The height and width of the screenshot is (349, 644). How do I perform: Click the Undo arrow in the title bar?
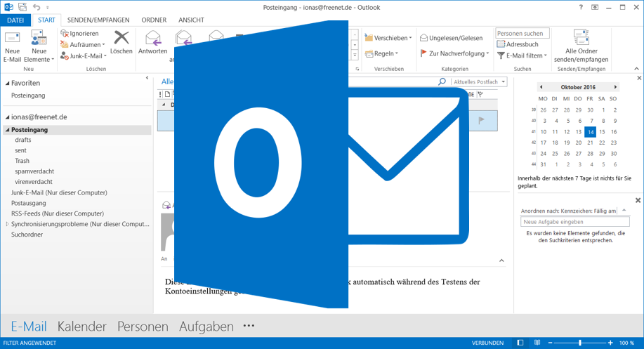(x=37, y=7)
